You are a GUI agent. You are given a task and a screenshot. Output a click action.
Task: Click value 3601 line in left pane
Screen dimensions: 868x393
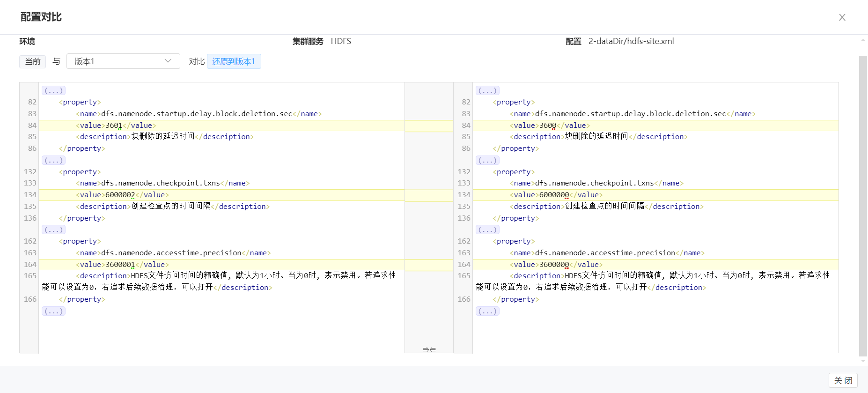221,126
